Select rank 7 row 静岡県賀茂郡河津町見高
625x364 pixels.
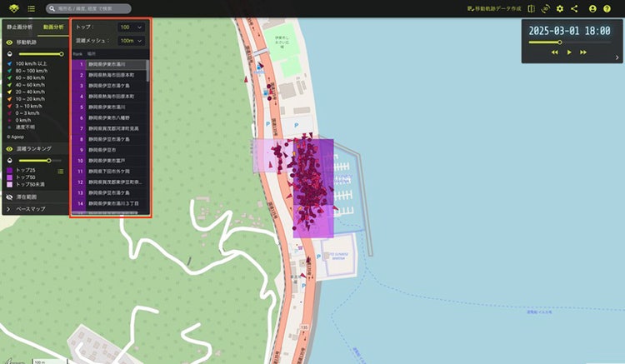[x=110, y=128]
